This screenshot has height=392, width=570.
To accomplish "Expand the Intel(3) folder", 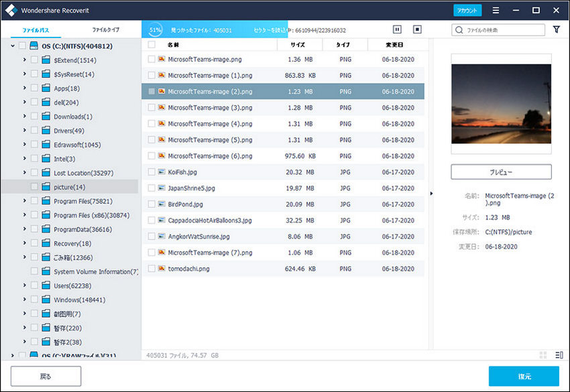I will point(24,158).
